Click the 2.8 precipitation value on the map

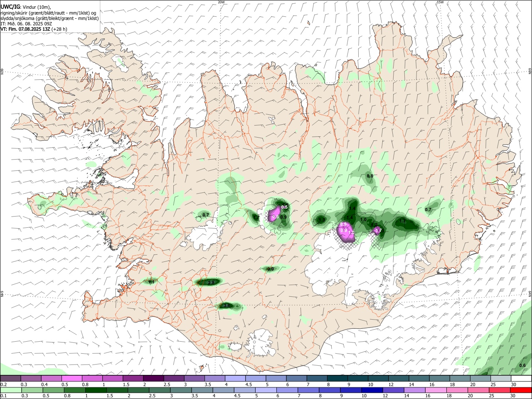click(x=211, y=283)
